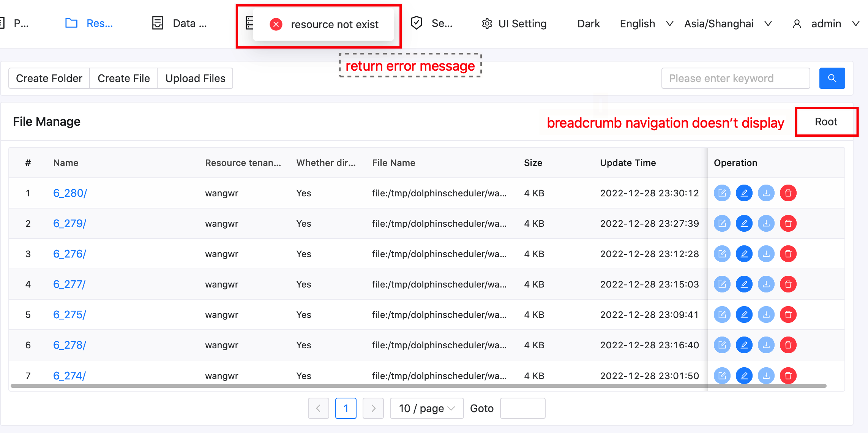Delete the 6_279/ folder
868x433 pixels.
click(x=788, y=223)
